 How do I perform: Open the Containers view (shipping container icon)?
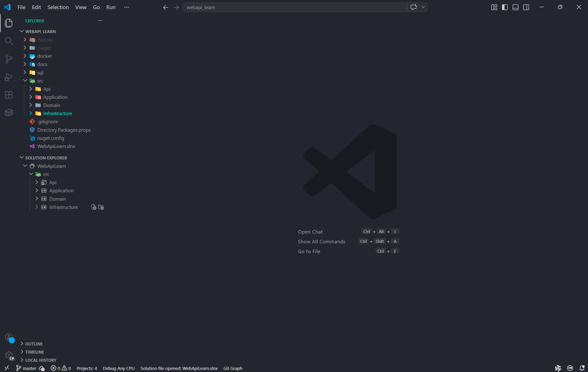[9, 112]
